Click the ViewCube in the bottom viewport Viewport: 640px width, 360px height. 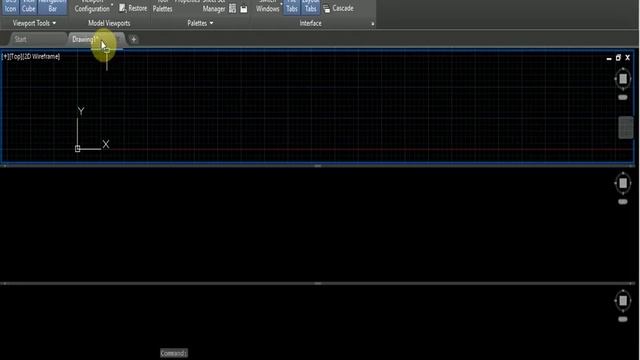click(623, 301)
